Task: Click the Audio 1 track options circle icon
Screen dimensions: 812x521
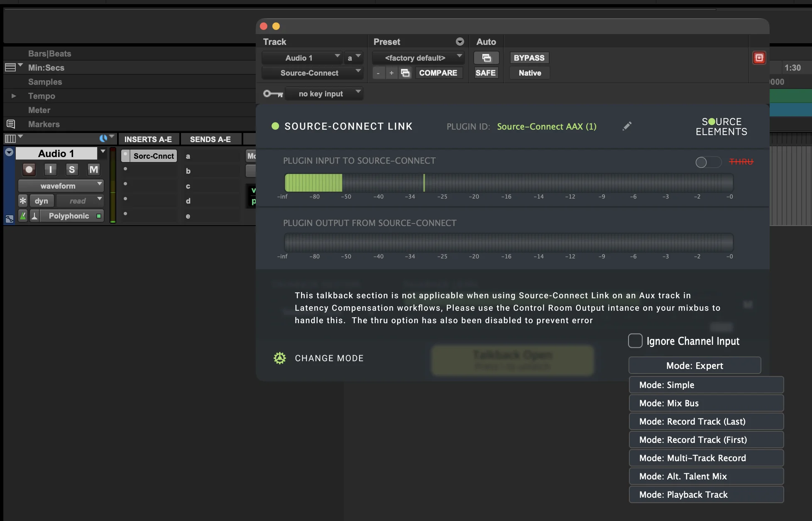Action: [x=9, y=152]
